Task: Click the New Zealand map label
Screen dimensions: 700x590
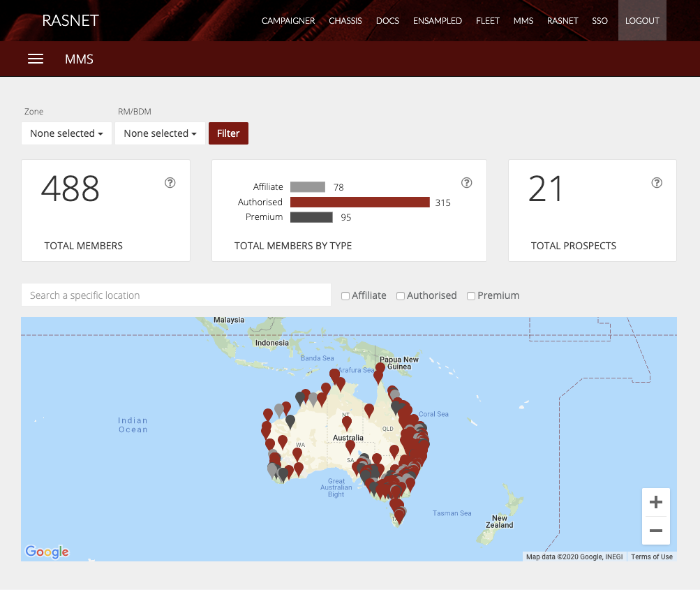Action: coord(499,521)
